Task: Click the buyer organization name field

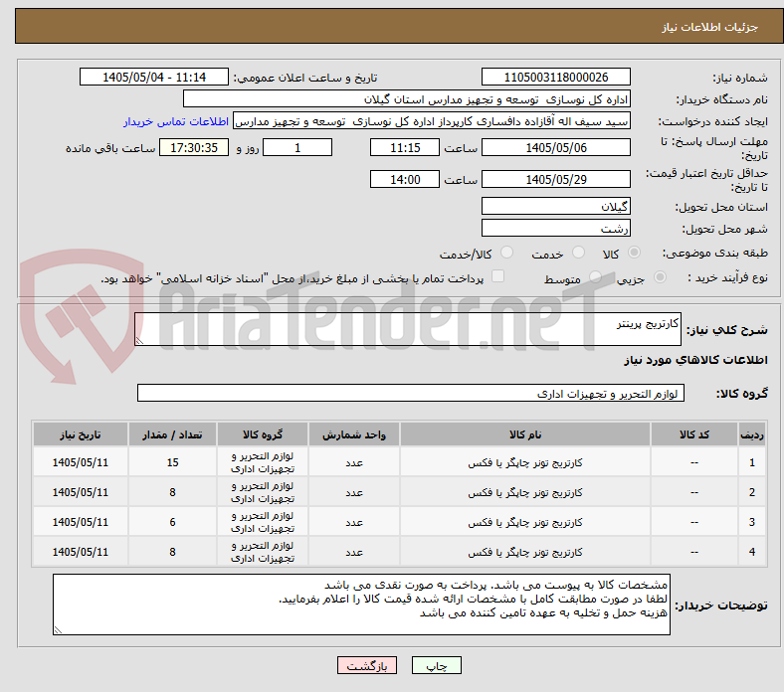Action: (407, 99)
